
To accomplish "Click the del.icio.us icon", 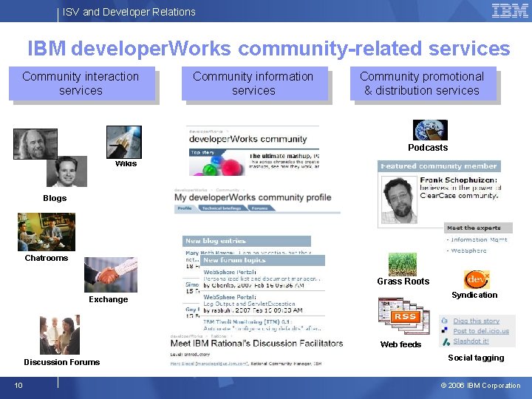I will [445, 330].
